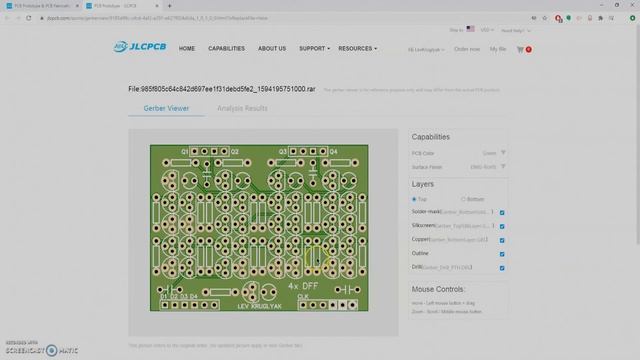The height and width of the screenshot is (360, 640).
Task: Select the Top layer radio button
Action: coord(414,199)
